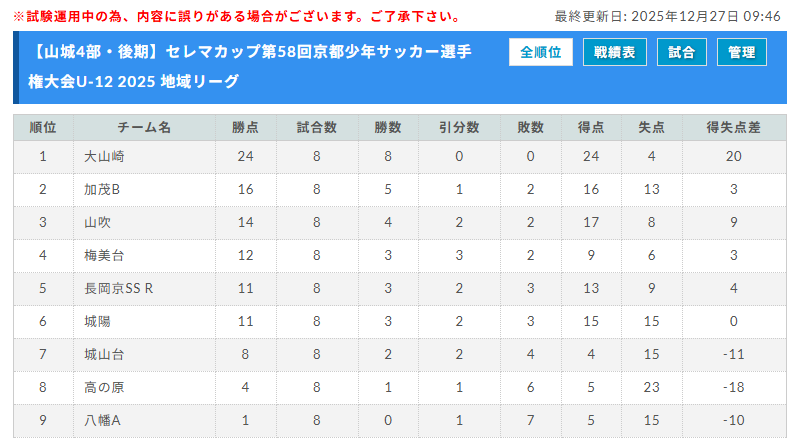Viewport: 793px width, 446px height.
Task: Select team name 高の原
Action: tap(104, 388)
